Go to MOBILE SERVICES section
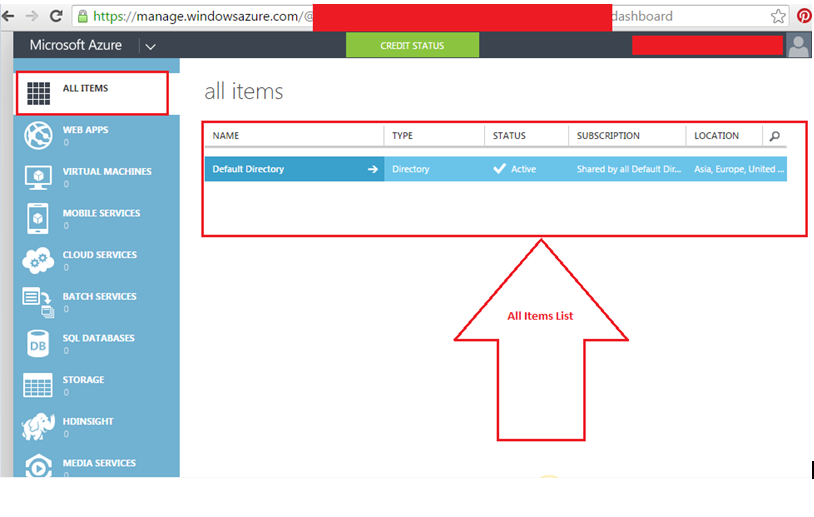Image resolution: width=814 pixels, height=517 pixels. [x=101, y=213]
